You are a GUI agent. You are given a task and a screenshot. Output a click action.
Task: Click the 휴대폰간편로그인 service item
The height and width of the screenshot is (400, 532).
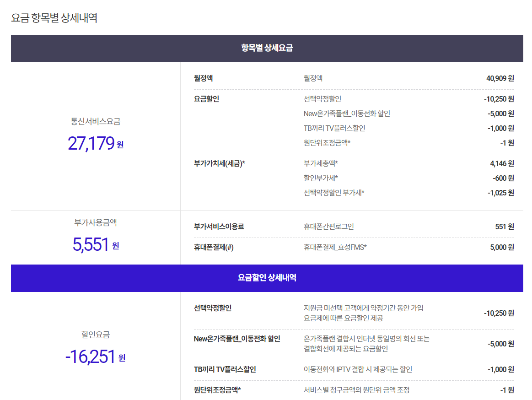click(x=328, y=227)
